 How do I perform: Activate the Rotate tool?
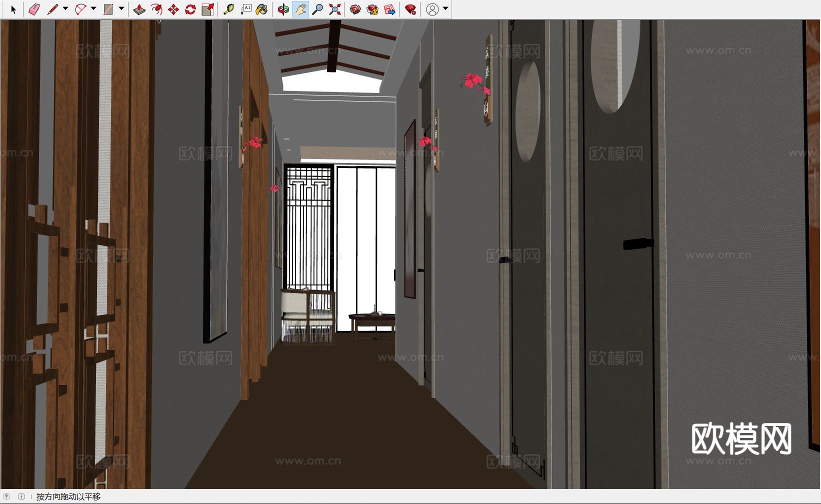pyautogui.click(x=190, y=9)
